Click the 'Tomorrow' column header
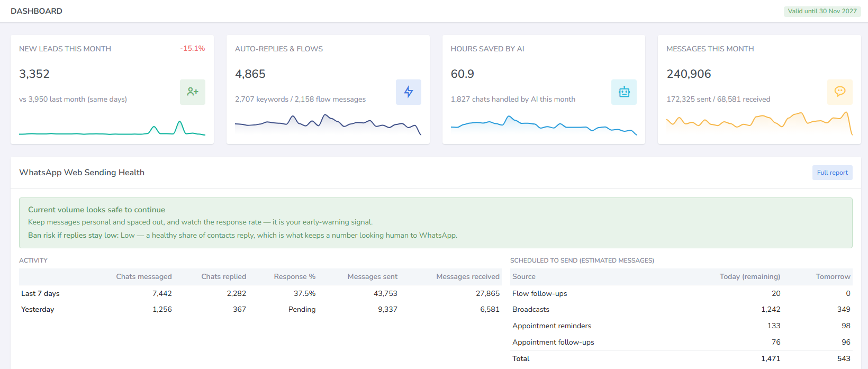Viewport: 868px width, 369px height. pyautogui.click(x=833, y=276)
